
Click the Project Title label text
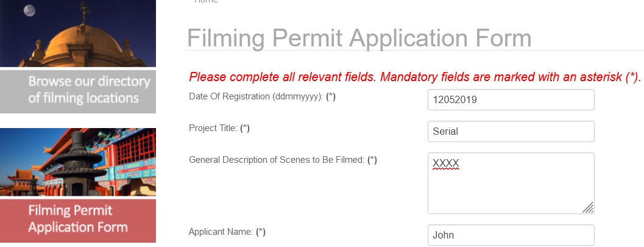213,128
